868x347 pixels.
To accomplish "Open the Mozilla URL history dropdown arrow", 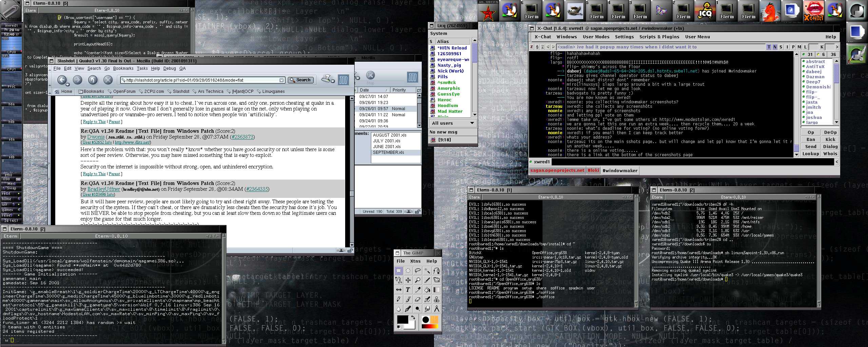I will 281,80.
